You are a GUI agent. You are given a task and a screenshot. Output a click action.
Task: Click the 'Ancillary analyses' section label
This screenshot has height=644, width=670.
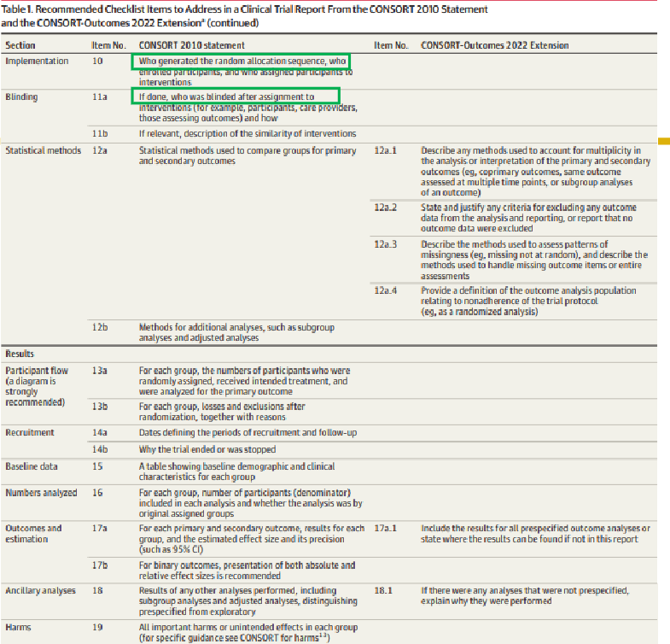[x=40, y=591]
